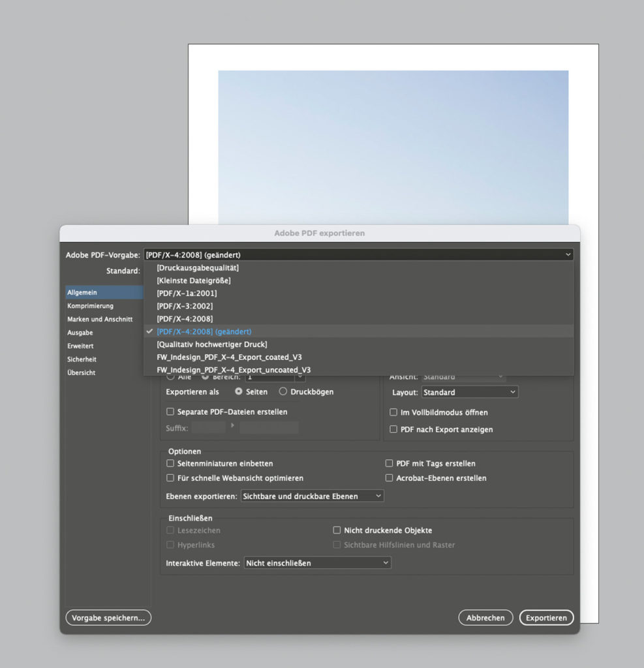644x668 pixels.
Task: Open Ebenen exportieren dropdown
Action: (313, 496)
